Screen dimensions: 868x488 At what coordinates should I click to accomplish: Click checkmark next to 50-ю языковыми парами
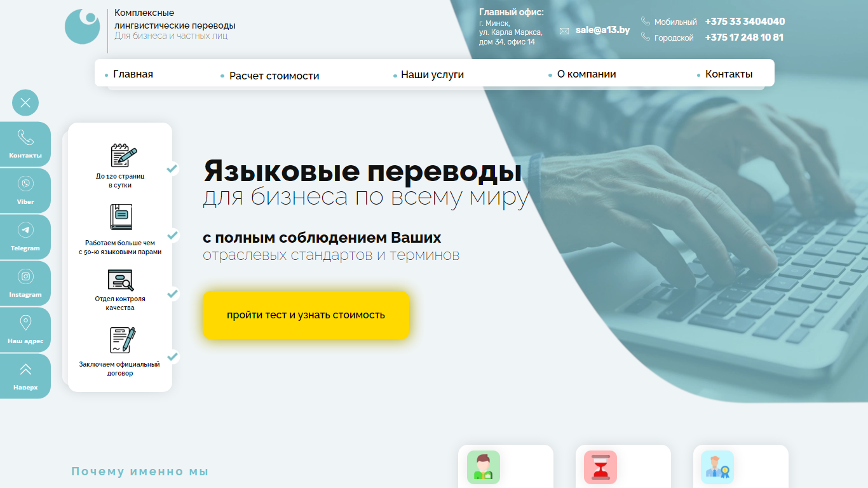tap(172, 236)
